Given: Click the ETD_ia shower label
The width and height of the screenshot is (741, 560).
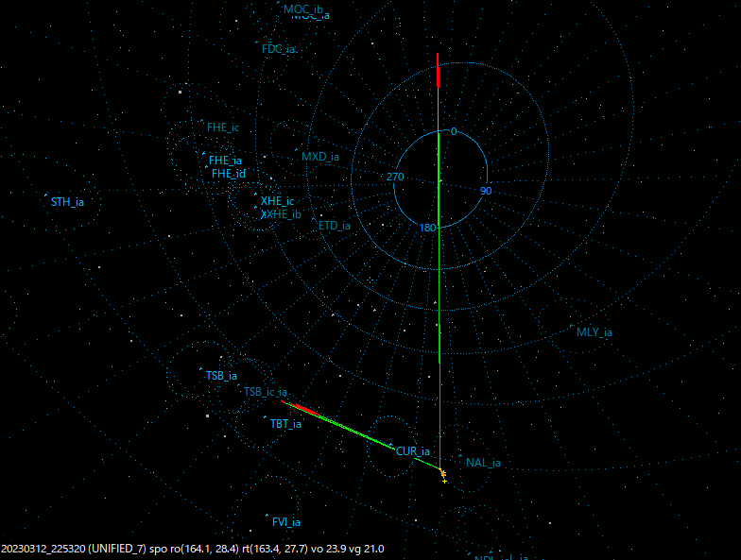Looking at the screenshot, I should [x=335, y=226].
